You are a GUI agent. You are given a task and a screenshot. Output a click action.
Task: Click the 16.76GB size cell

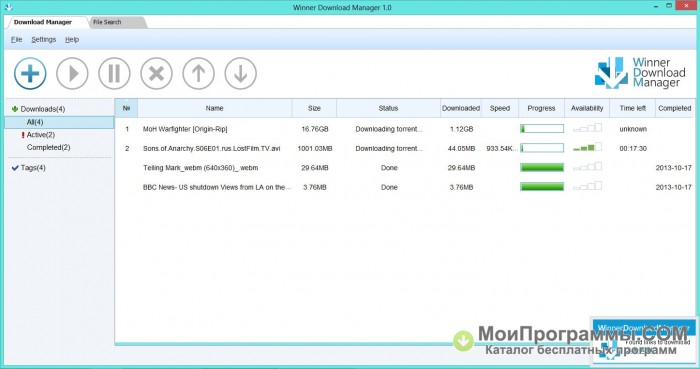[315, 129]
